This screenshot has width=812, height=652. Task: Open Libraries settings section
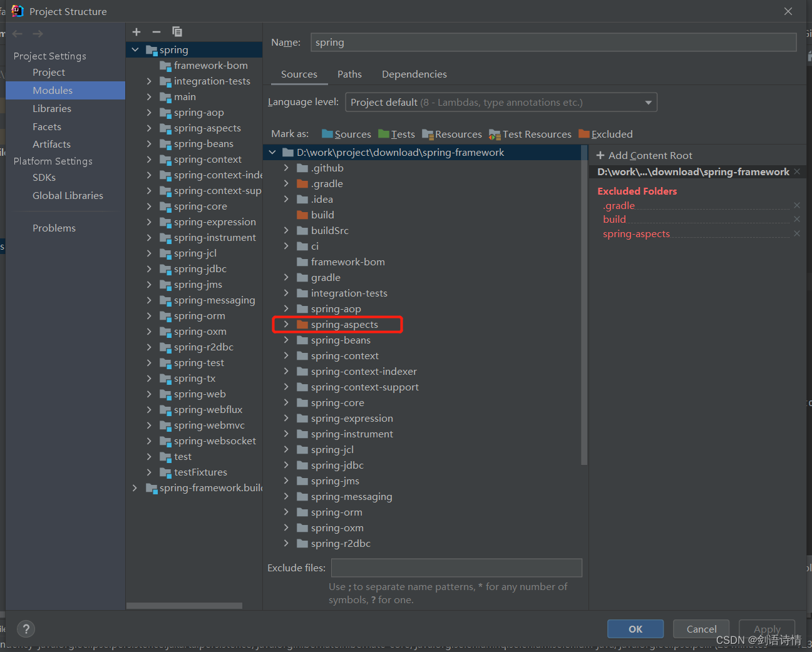pos(51,109)
